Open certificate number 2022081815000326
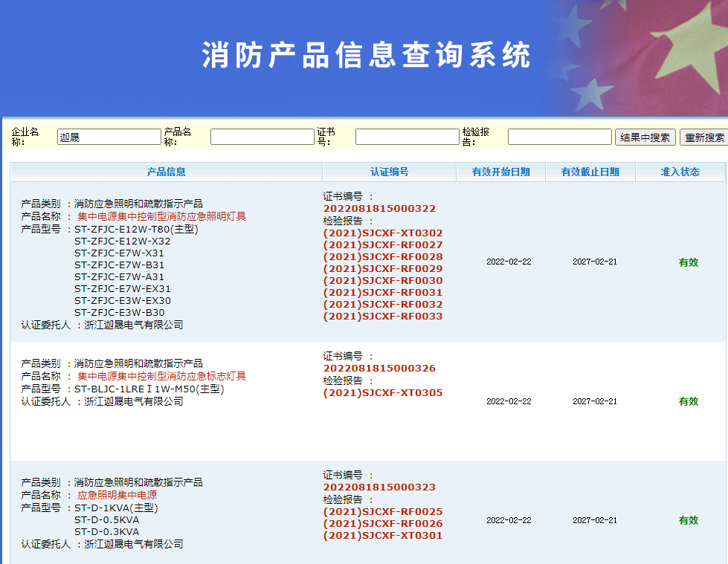 [379, 369]
